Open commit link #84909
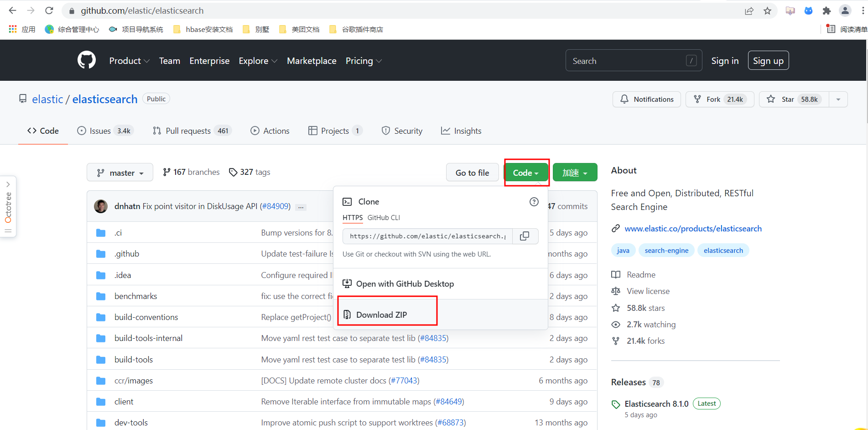This screenshot has height=430, width=868. [x=275, y=206]
